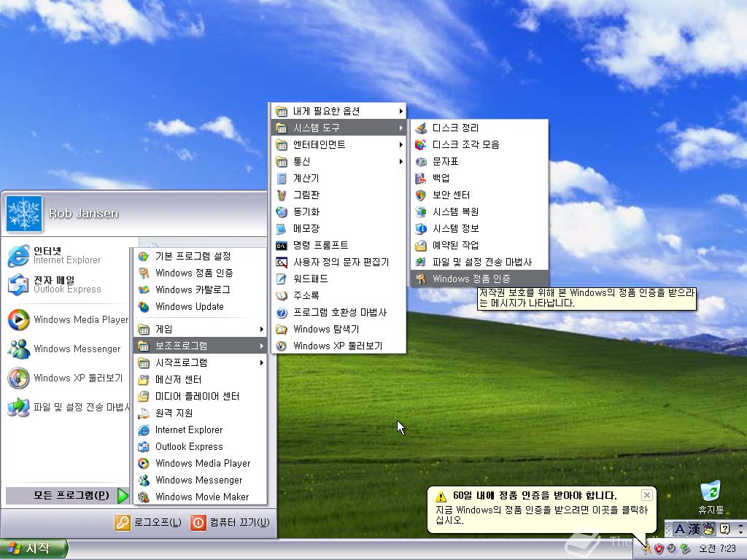Close the activation balloon notification
The width and height of the screenshot is (747, 560).
coord(646,495)
